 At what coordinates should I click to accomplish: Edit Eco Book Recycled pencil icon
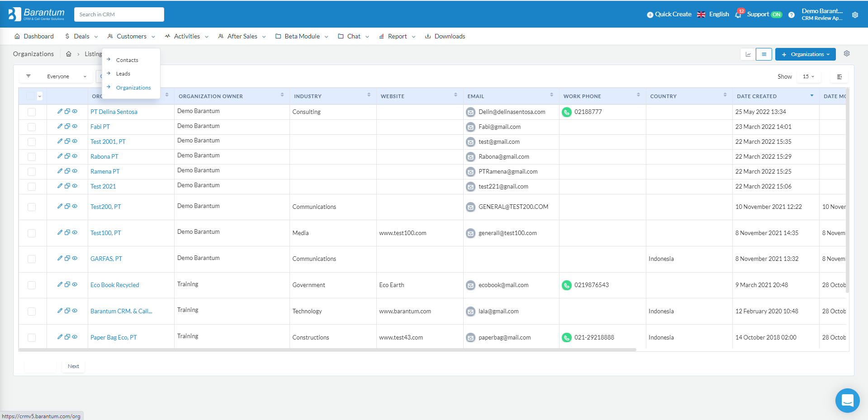(x=60, y=284)
